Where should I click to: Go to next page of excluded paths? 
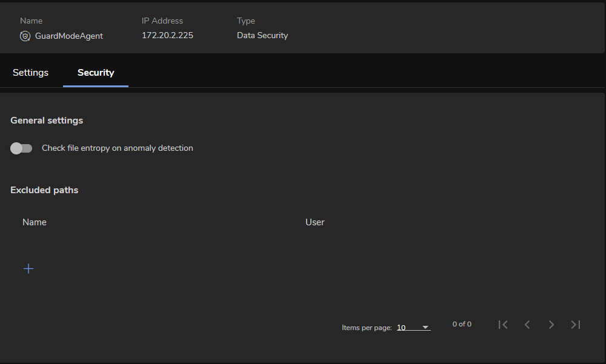551,325
